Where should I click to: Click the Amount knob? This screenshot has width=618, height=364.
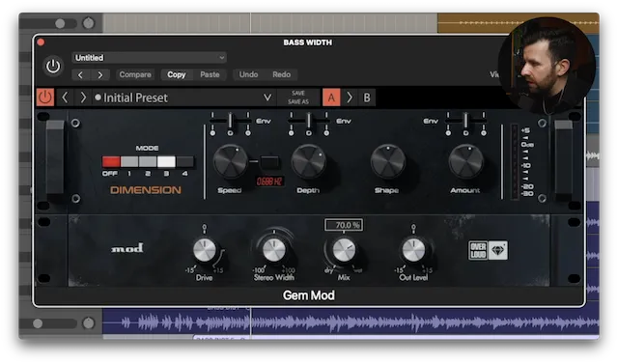click(465, 162)
